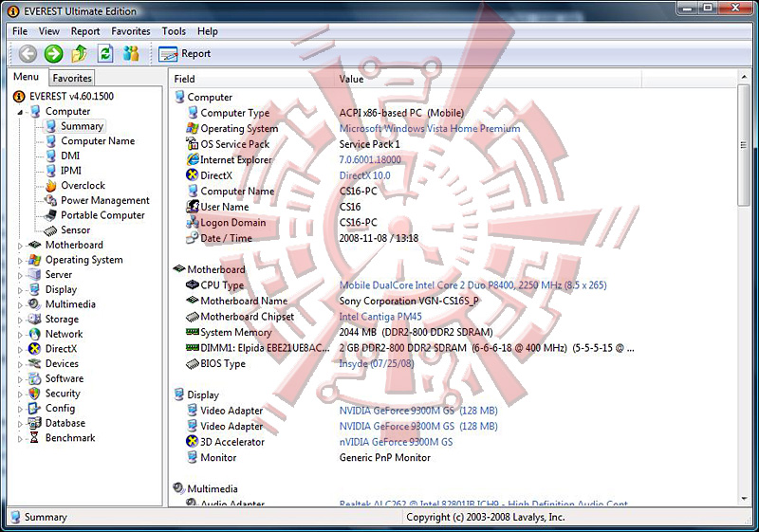
Task: Click the Up folder toolbar icon
Action: pos(80,53)
